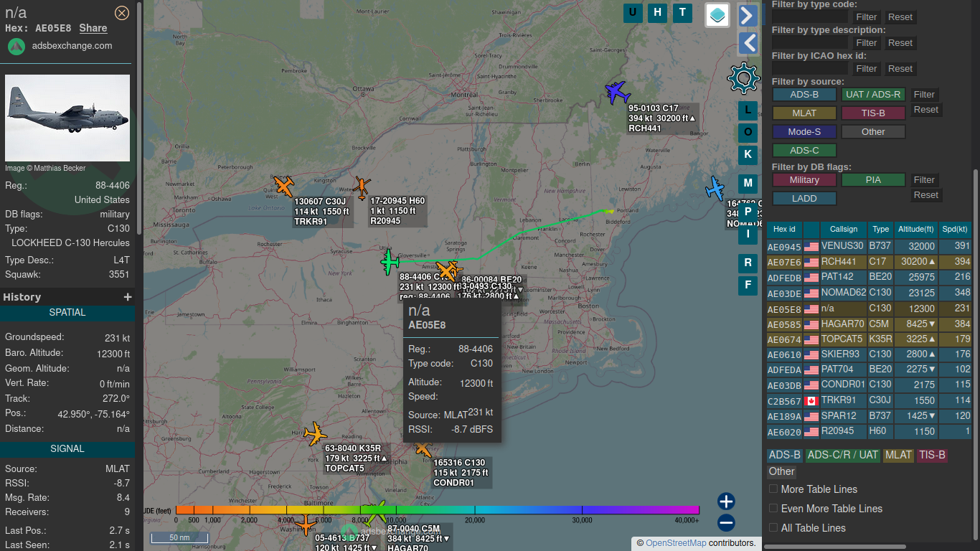Toggle the T map button
This screenshot has height=551, width=980.
682,12
